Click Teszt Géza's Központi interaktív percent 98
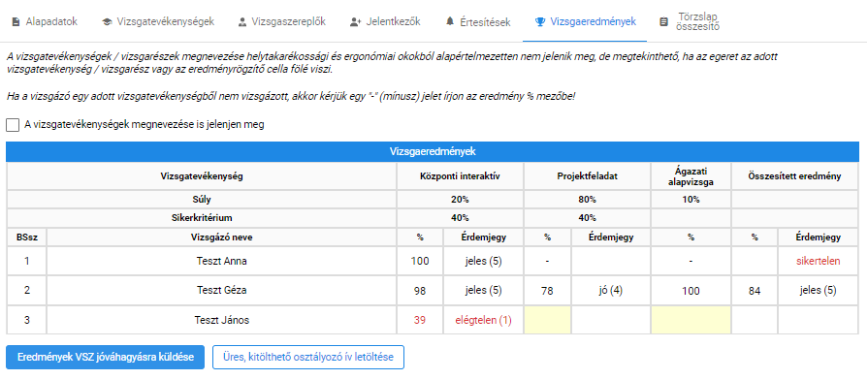 click(420, 291)
